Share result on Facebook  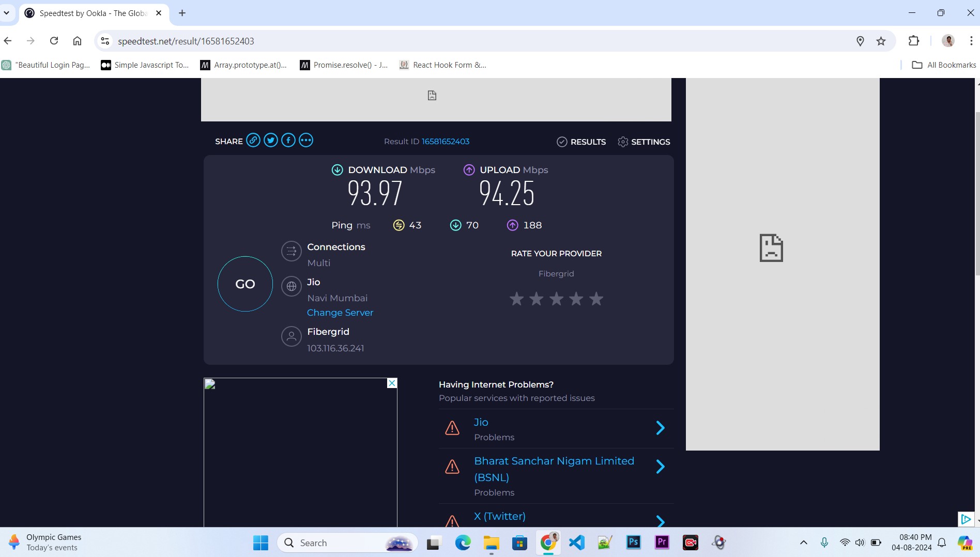point(288,141)
